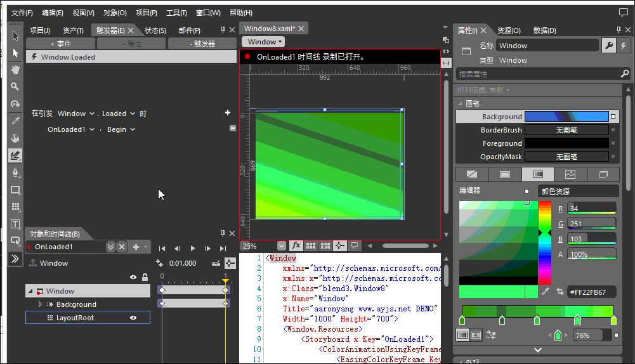The height and width of the screenshot is (364, 635).
Task: Expand advanced brush properties chevron
Action: 538,350
